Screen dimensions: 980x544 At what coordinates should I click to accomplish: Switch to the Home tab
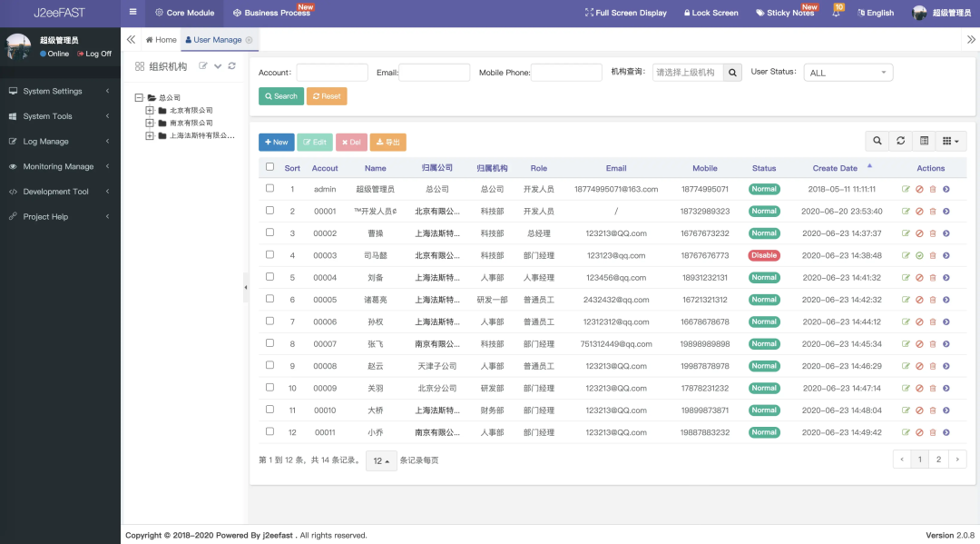click(x=162, y=40)
